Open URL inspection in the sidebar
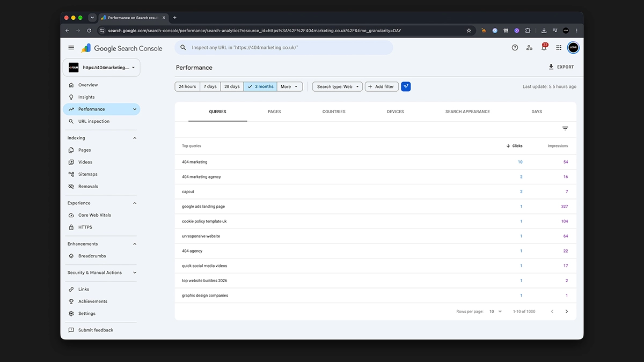Viewport: 644px width, 362px height. (x=101, y=121)
